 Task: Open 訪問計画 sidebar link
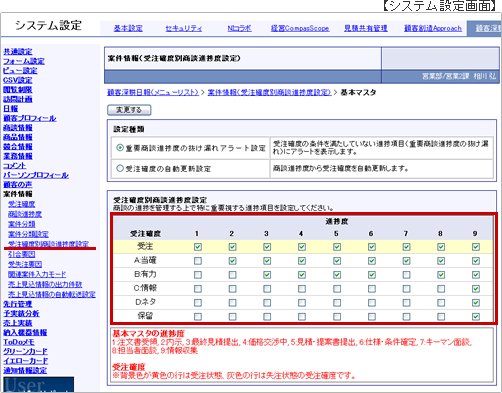(18, 99)
